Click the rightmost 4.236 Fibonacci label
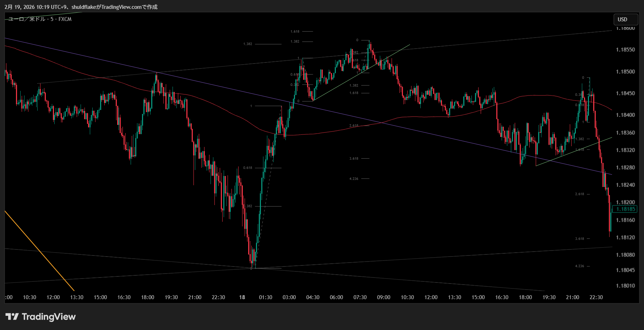 point(579,266)
